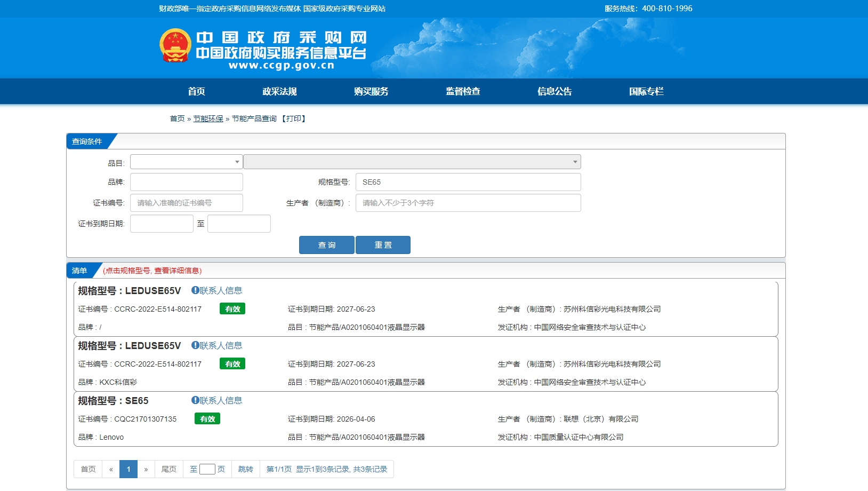Go to next page arrow in pagination
This screenshot has width=868, height=491.
pos(146,469)
